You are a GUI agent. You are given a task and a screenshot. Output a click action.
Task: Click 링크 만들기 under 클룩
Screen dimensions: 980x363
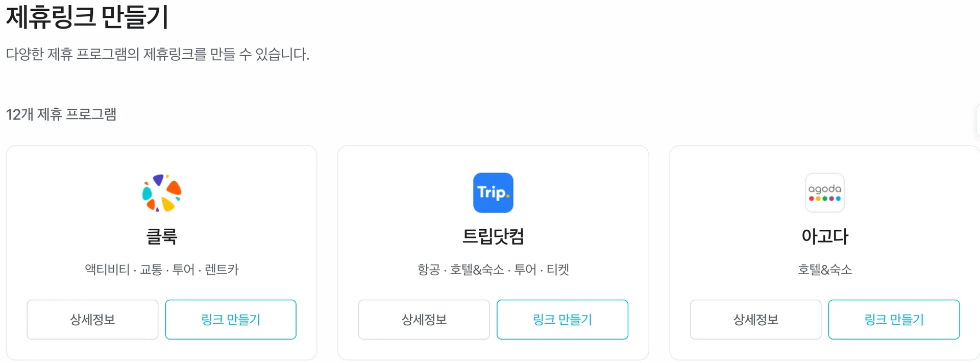point(230,319)
